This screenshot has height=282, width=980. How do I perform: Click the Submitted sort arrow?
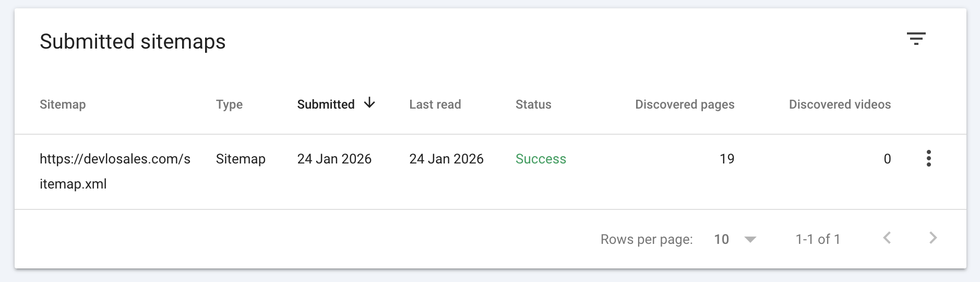click(x=369, y=103)
